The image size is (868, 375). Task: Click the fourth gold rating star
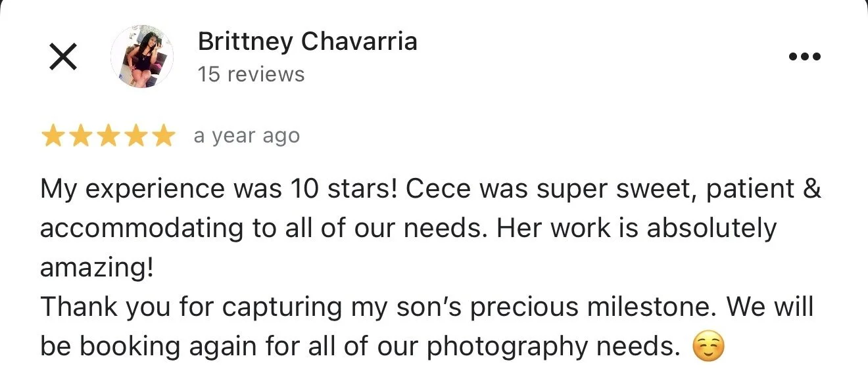(x=135, y=137)
